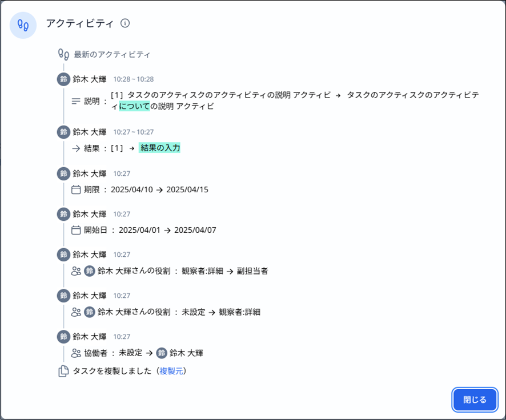Click the calendar icon beside 開始日
Viewport: 506px width, 420px height.
(76, 230)
